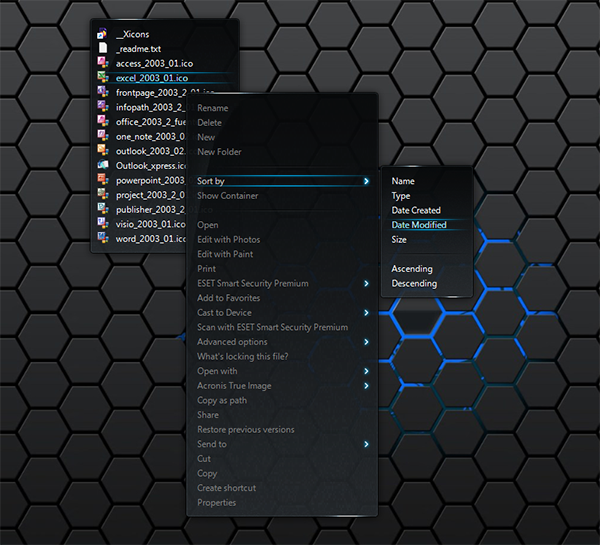Viewport: 600px width, 545px height.
Task: Sort the list by Size
Action: [399, 240]
